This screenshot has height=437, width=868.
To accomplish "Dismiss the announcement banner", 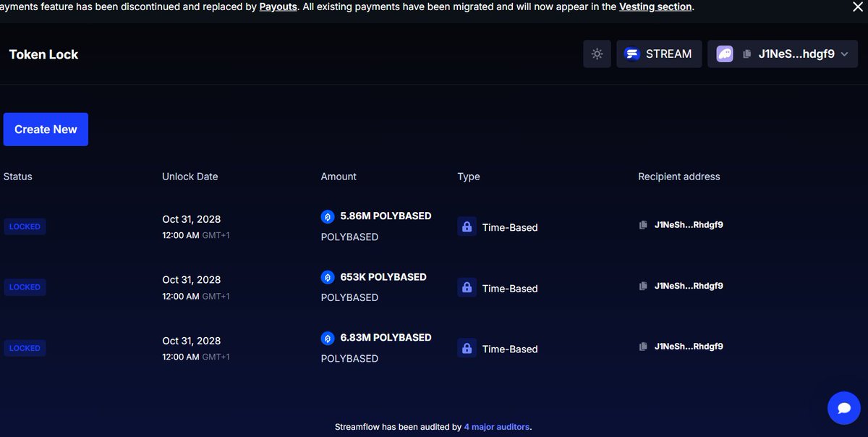I will point(856,7).
